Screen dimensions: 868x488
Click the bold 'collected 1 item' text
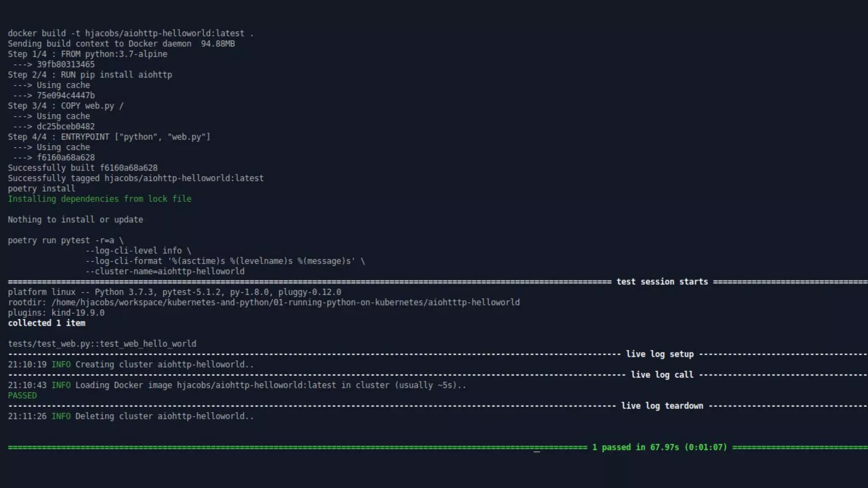47,323
